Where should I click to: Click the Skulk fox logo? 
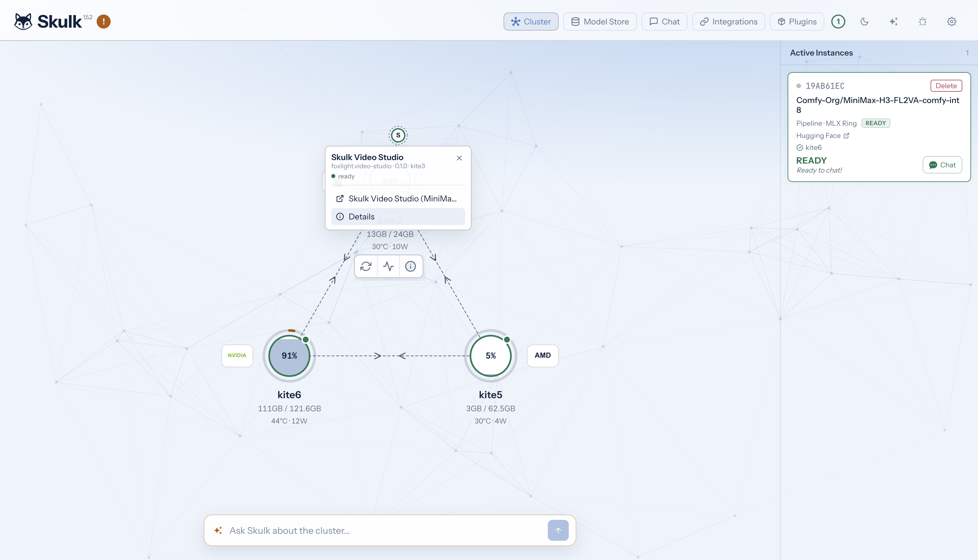pos(24,22)
